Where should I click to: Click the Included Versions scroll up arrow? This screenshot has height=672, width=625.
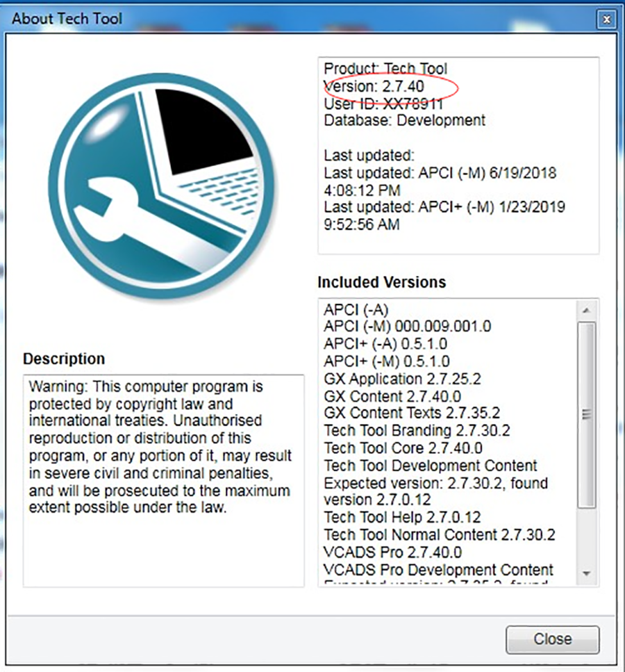click(x=586, y=310)
